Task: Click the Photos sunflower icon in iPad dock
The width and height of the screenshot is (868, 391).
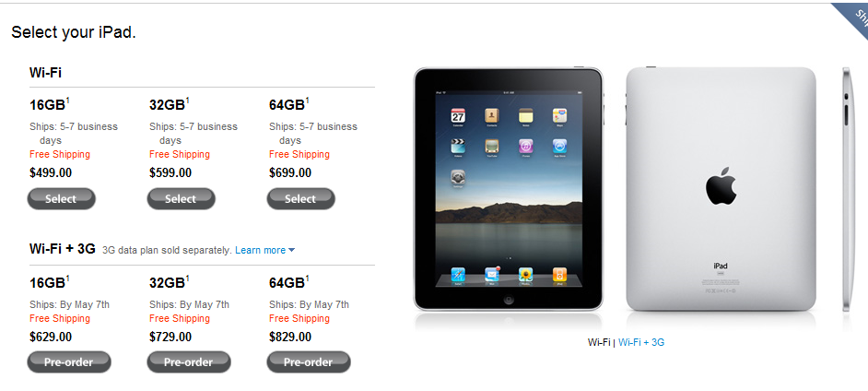Action: pyautogui.click(x=525, y=274)
